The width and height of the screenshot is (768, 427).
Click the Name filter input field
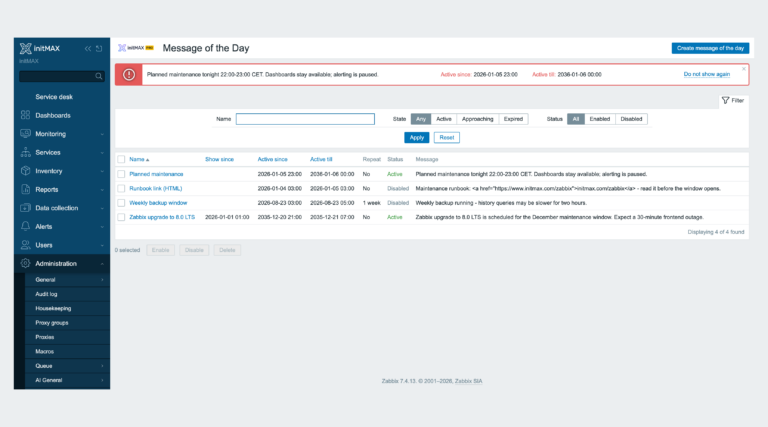305,119
